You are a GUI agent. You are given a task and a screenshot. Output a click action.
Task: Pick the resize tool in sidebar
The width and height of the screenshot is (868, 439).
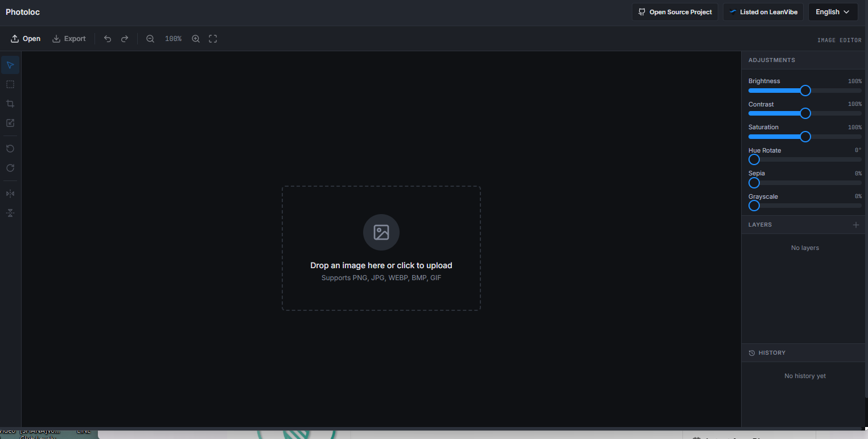[x=10, y=123]
